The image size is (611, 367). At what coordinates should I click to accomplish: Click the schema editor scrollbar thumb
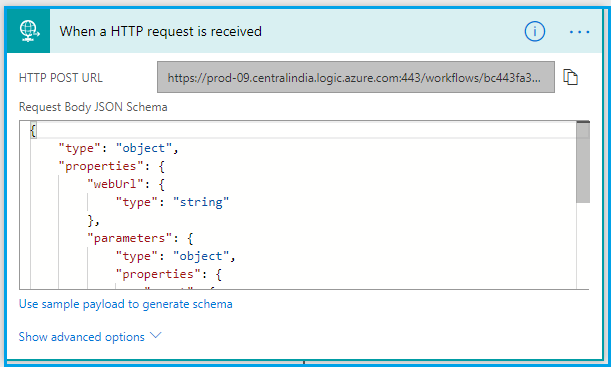[x=583, y=162]
